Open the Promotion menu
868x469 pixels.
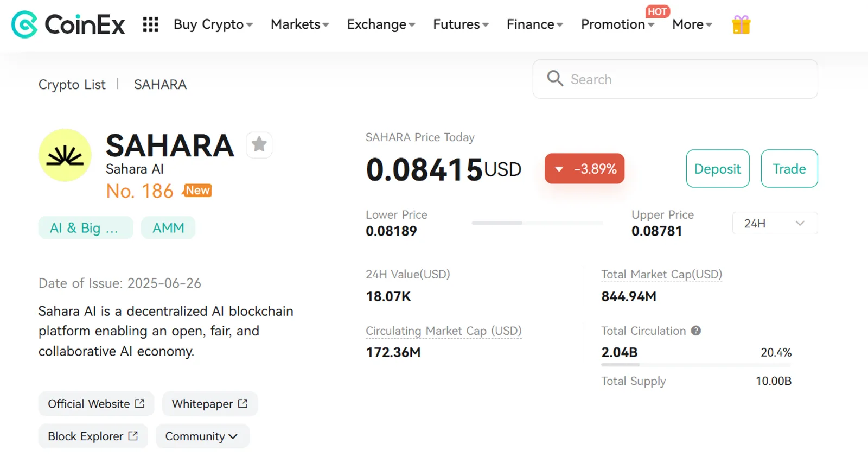click(x=618, y=24)
